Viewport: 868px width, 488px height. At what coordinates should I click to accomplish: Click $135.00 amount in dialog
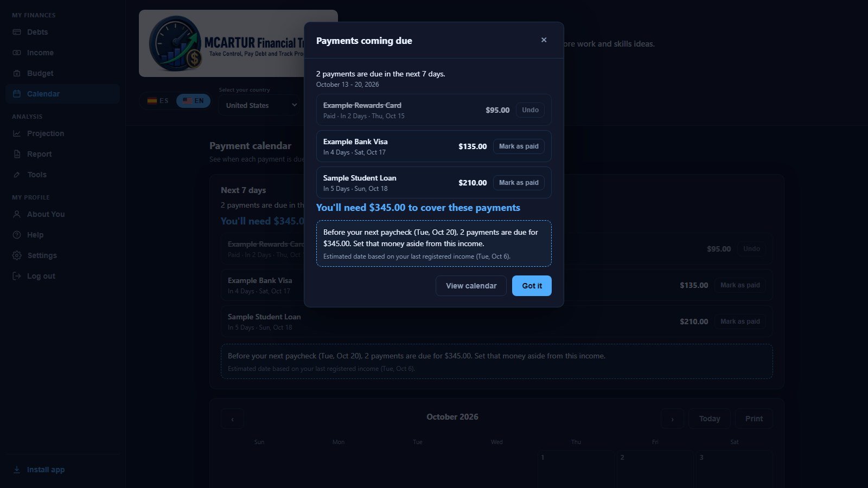tap(473, 146)
